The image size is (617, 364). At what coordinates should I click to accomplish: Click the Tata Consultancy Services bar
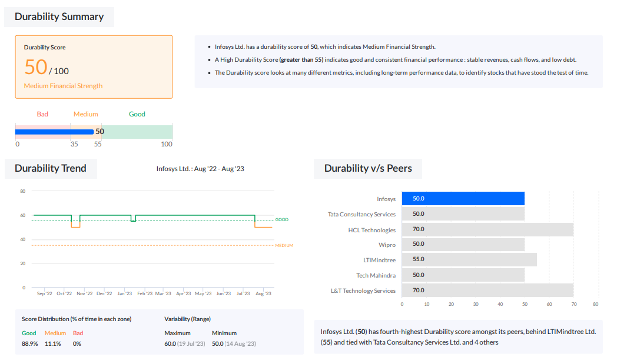click(463, 214)
